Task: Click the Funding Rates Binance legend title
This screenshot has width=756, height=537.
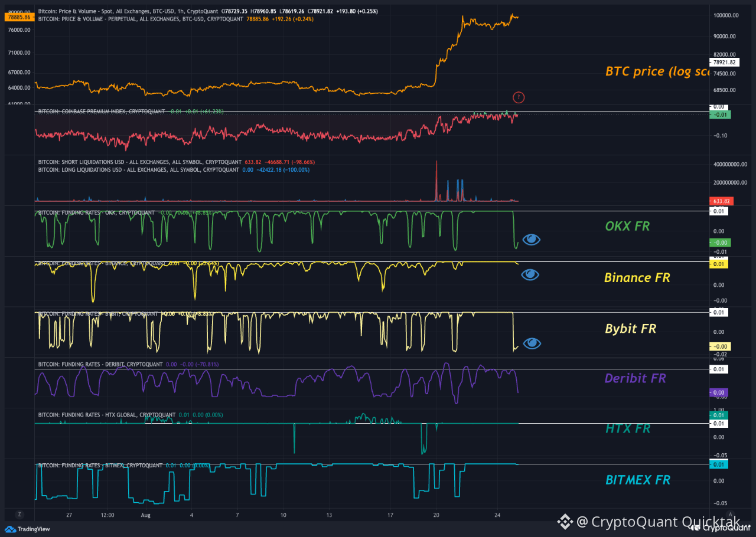Action: [102, 263]
